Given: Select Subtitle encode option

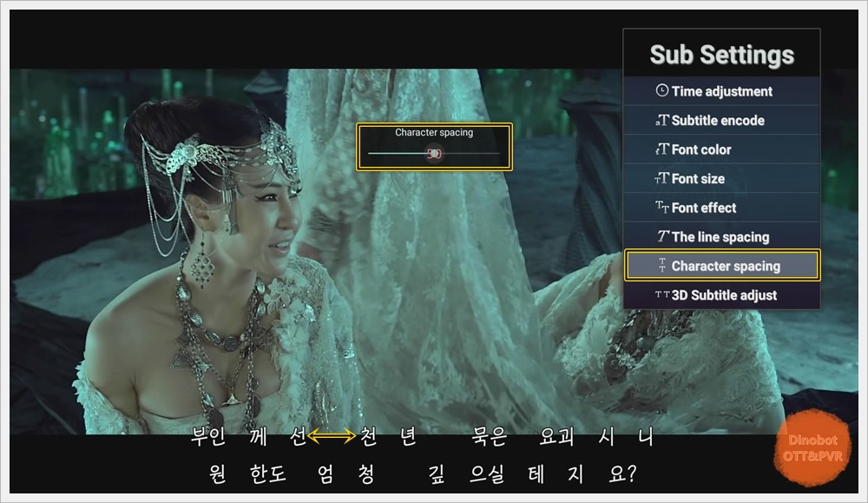Looking at the screenshot, I should coord(721,120).
